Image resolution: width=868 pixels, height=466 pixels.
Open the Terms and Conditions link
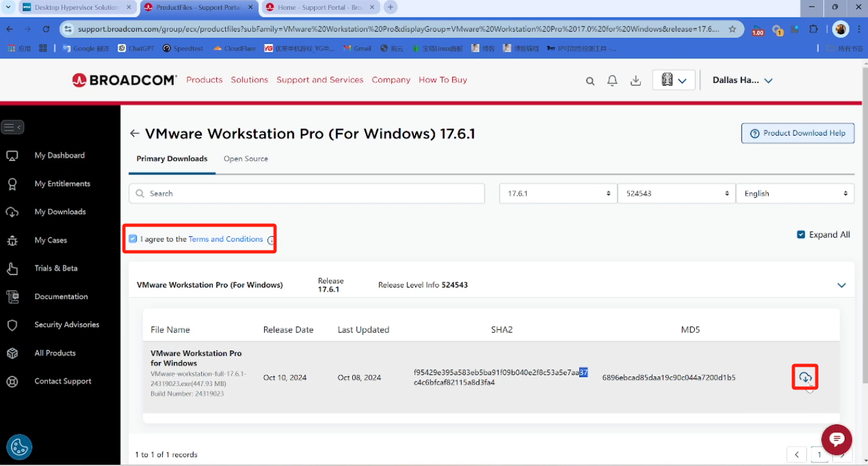tap(226, 239)
